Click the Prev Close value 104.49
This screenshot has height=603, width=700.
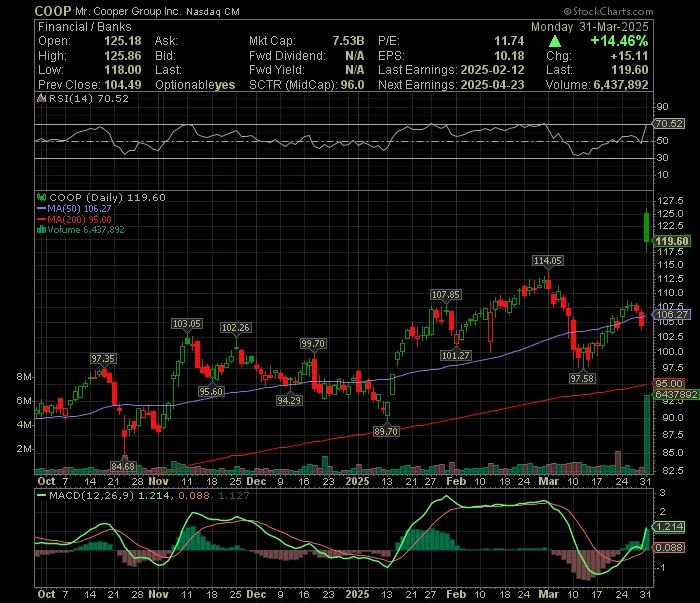point(123,85)
